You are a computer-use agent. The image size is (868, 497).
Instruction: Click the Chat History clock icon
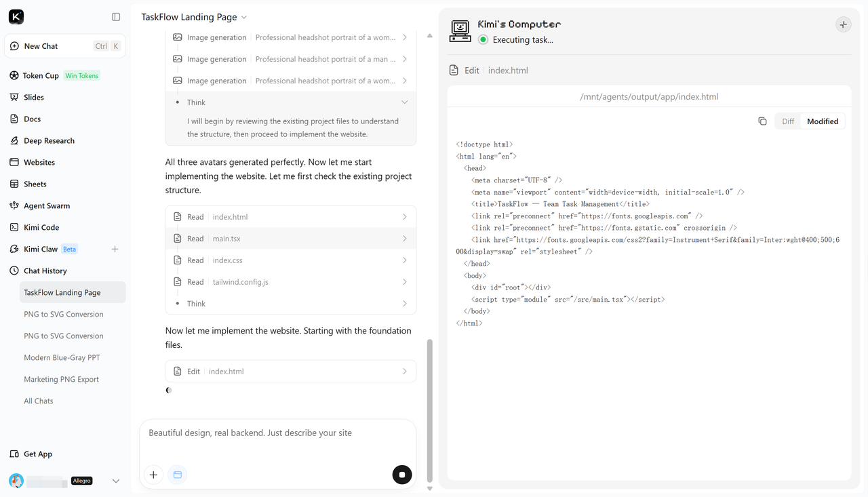click(x=14, y=271)
